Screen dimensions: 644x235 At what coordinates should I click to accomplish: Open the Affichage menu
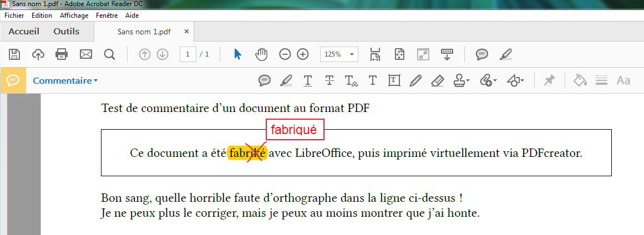tap(74, 16)
